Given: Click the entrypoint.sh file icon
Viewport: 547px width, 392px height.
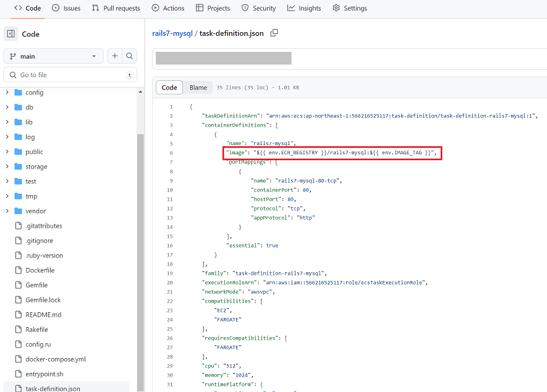Looking at the screenshot, I should click(x=19, y=374).
